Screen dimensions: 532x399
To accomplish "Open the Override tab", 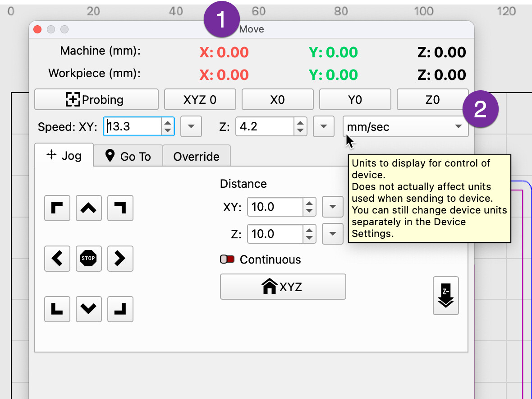I will (x=196, y=156).
